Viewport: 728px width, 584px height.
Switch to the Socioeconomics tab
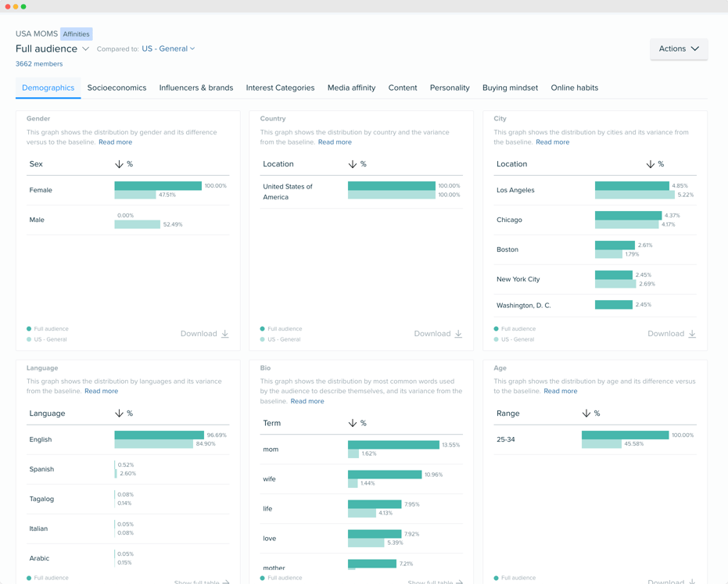(117, 88)
